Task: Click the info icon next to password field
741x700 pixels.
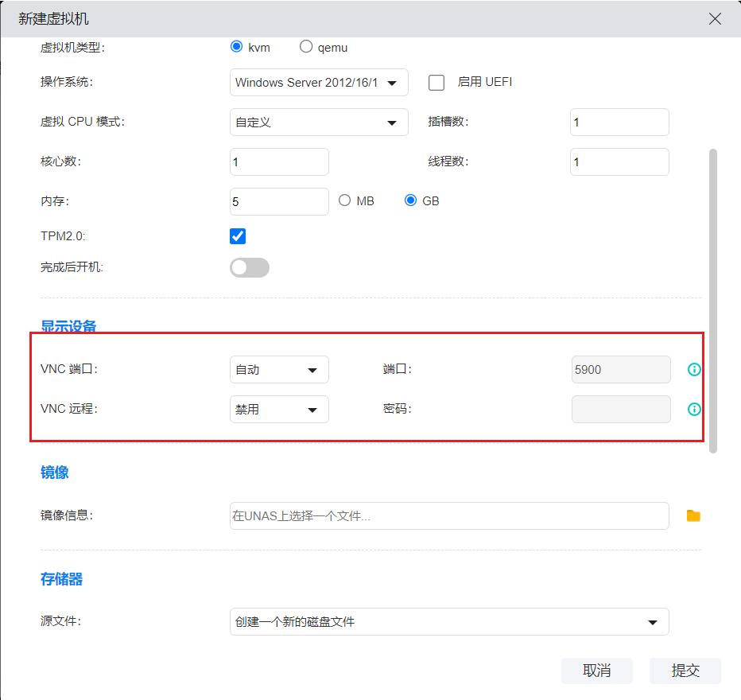Action: [694, 409]
